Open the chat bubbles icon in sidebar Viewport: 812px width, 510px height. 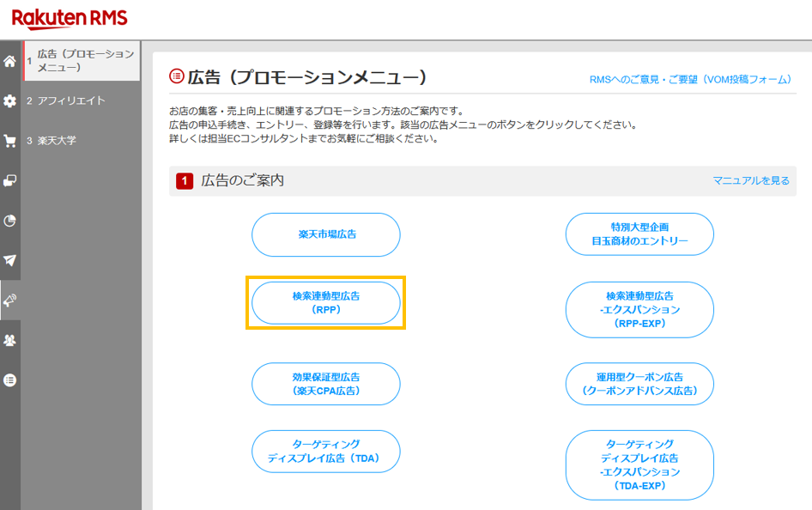9,180
